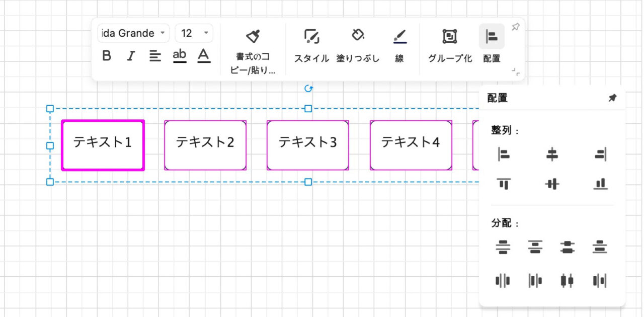Open the font family dropdown
Viewport: 644px width, 317px height.
click(133, 33)
